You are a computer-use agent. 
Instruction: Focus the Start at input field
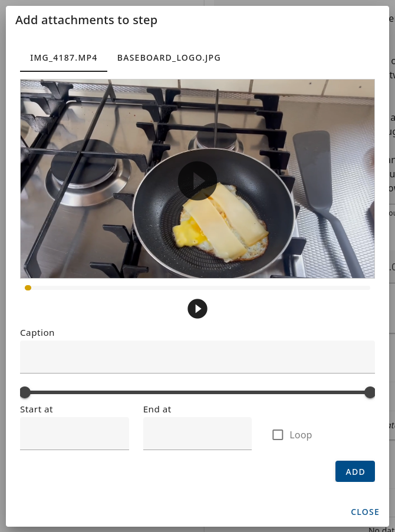pos(74,434)
